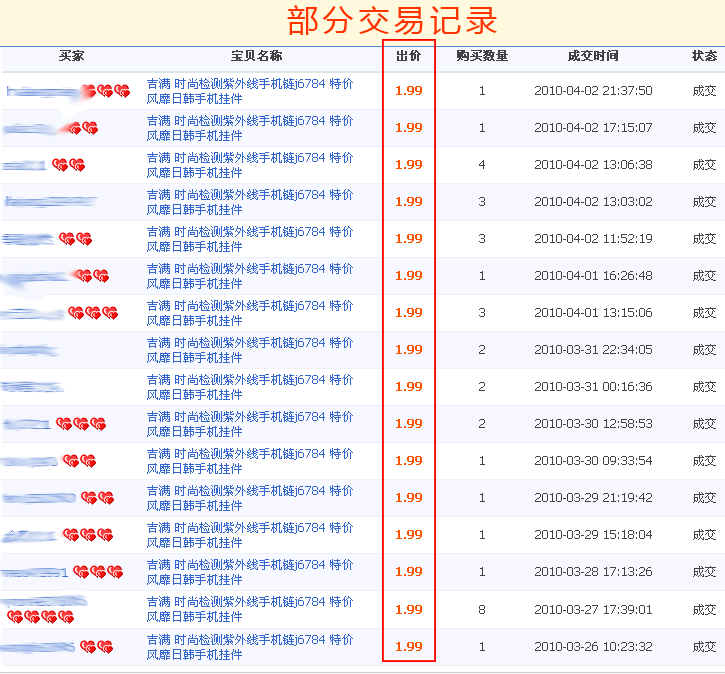Click the hearts in the 2010-03-29 15:18:04 row

tap(88, 535)
